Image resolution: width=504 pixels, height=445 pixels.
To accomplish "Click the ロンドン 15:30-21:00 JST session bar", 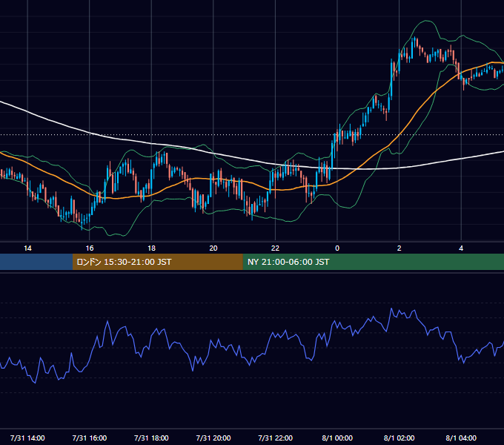I will pyautogui.click(x=157, y=262).
